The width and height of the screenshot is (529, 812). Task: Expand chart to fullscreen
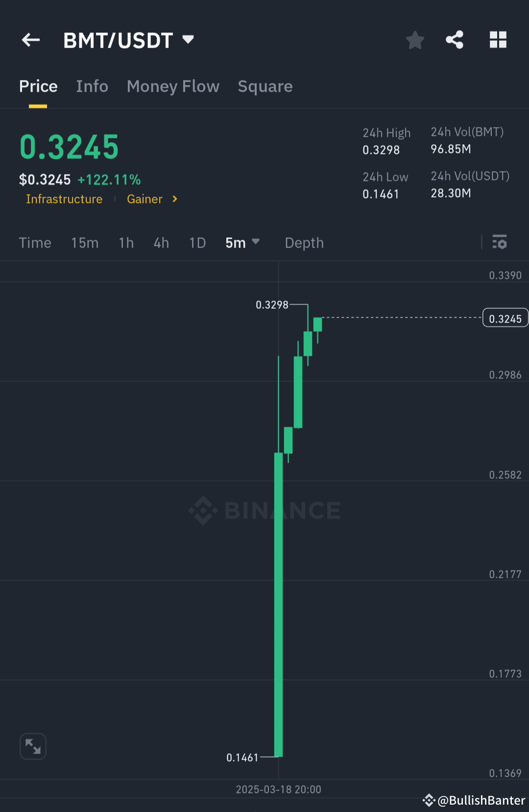pyautogui.click(x=33, y=746)
